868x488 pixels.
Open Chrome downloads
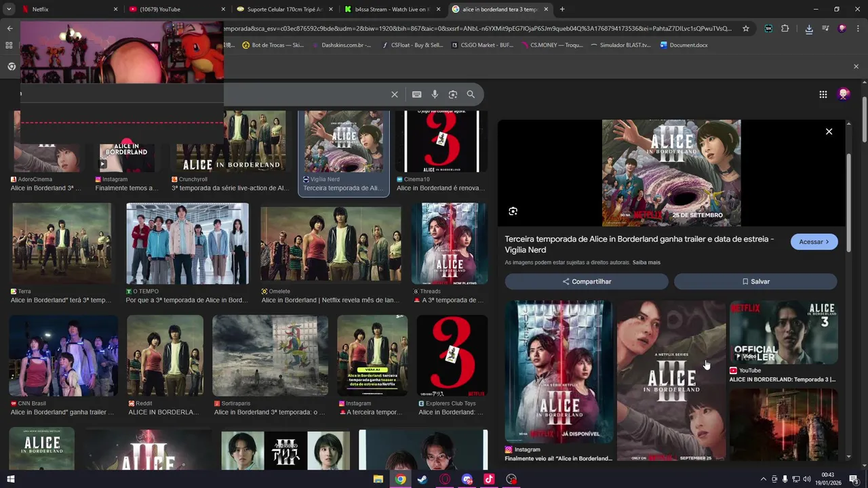809,28
